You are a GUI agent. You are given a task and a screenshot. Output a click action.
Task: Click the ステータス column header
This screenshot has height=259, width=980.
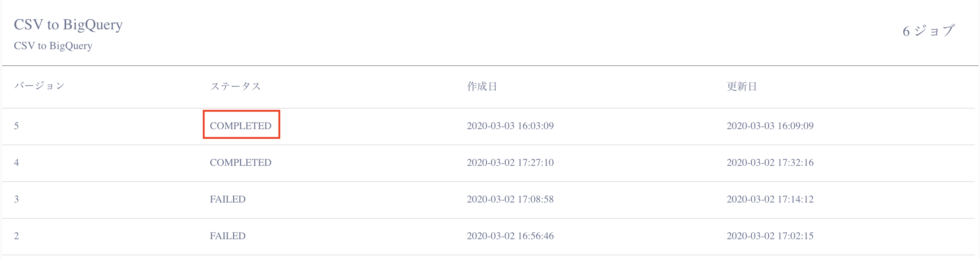tap(236, 86)
